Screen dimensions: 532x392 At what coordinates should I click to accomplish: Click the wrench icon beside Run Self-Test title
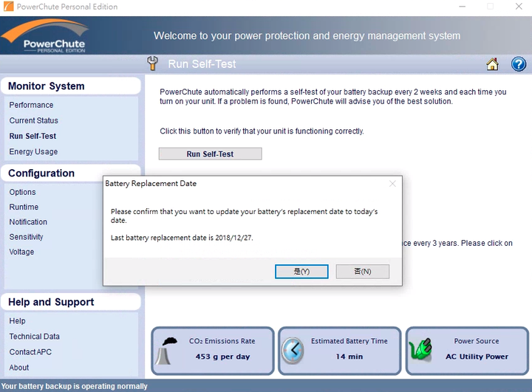tap(152, 63)
